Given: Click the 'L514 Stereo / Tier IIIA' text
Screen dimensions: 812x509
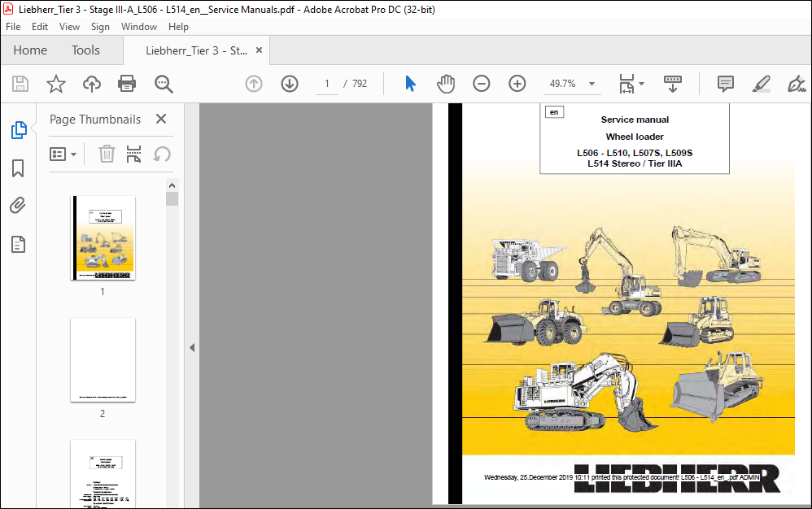Looking at the screenshot, I should point(635,163).
